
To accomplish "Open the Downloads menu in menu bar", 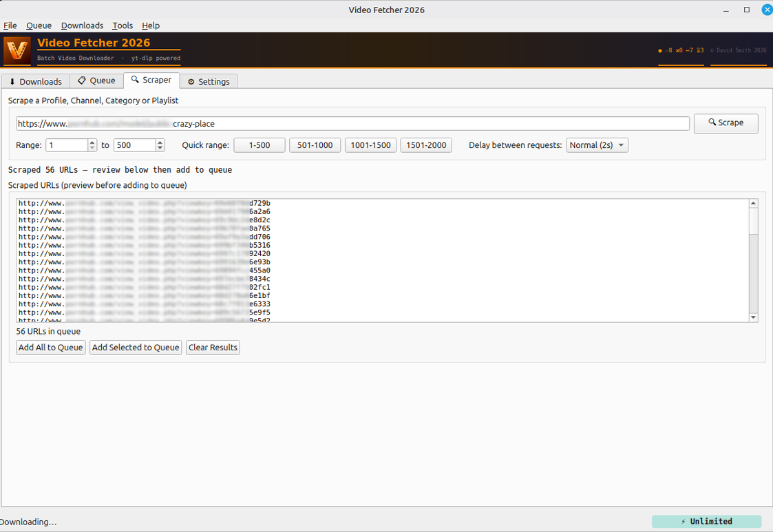I will point(83,25).
